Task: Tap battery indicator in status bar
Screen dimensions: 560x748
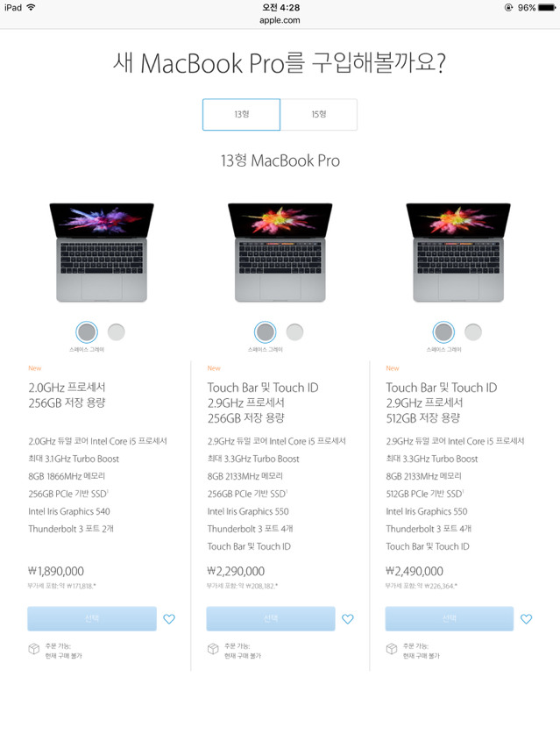Action: (547, 8)
